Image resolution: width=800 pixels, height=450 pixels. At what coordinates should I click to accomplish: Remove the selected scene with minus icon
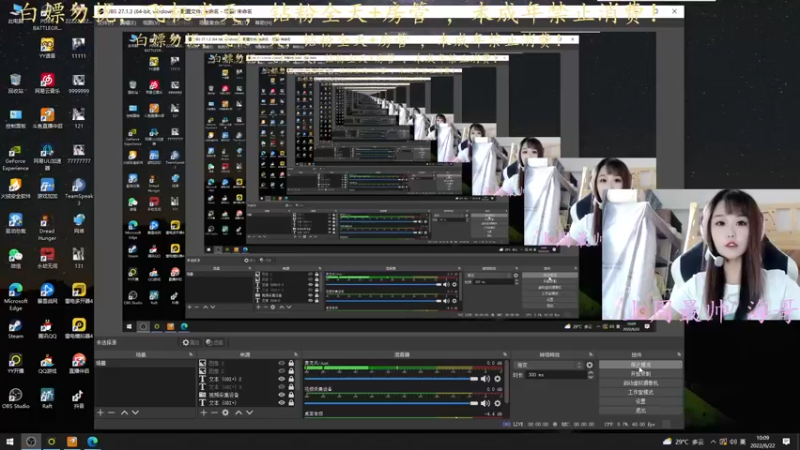pyautogui.click(x=112, y=412)
